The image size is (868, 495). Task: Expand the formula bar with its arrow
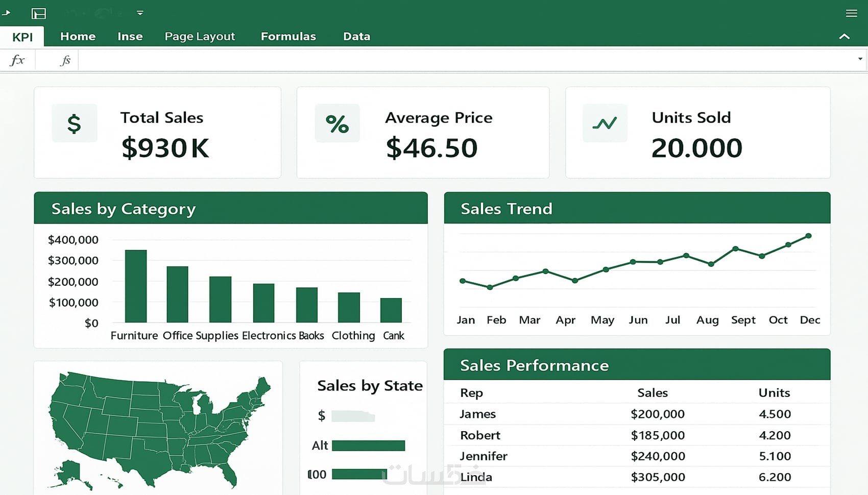pos(860,59)
